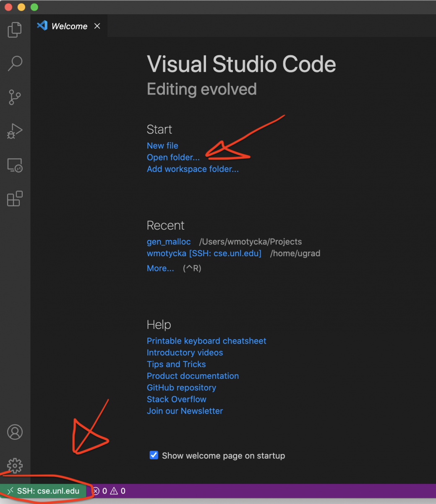This screenshot has height=504, width=436.
Task: Open the Run and Debug view
Action: tap(15, 131)
